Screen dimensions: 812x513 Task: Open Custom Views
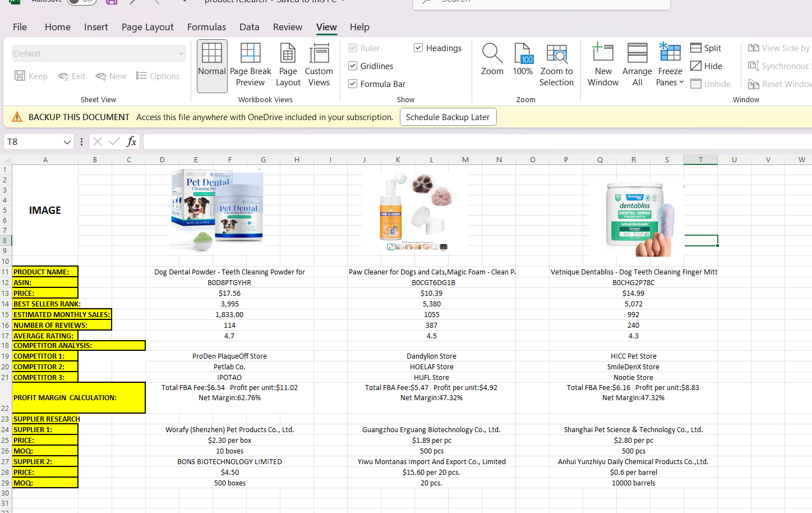(x=319, y=66)
